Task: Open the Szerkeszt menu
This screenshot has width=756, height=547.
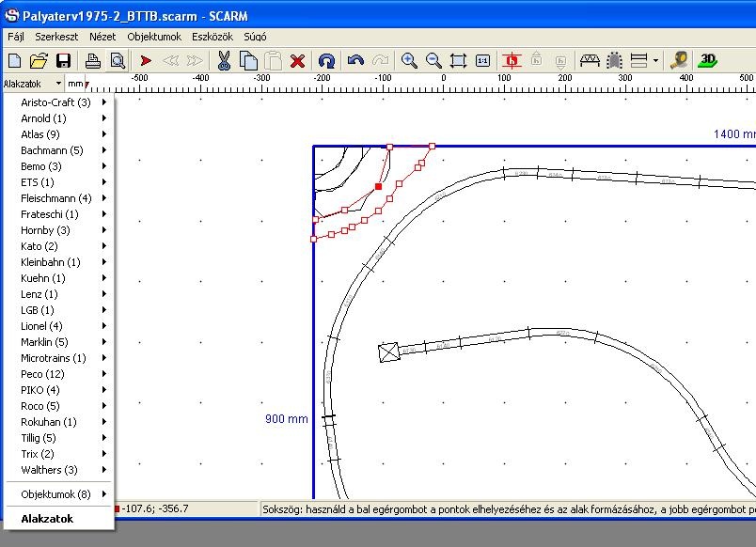Action: tap(56, 37)
